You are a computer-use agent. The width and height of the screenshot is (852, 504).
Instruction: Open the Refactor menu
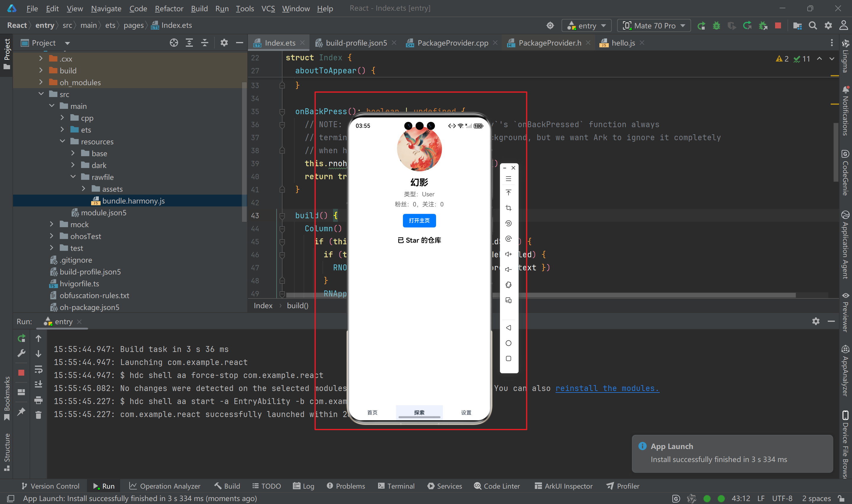click(169, 9)
